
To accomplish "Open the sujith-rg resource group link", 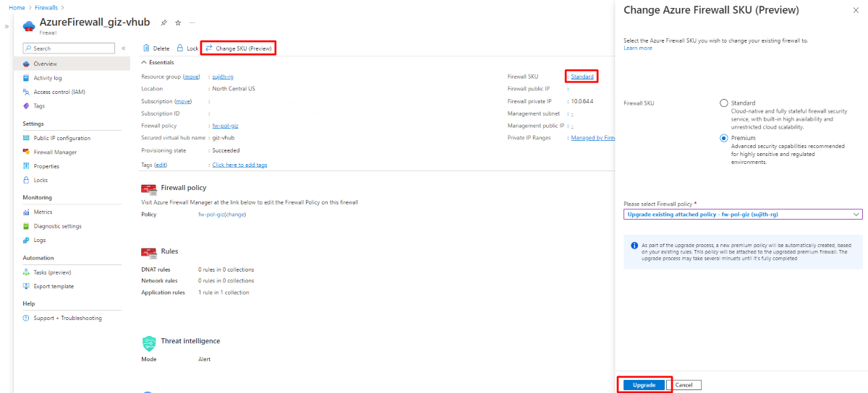I will pos(224,76).
